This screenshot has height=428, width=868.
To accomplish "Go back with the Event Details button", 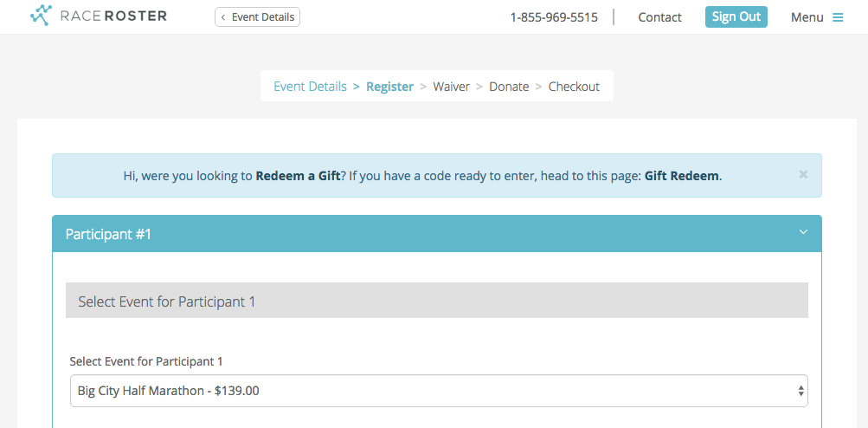I will click(258, 16).
